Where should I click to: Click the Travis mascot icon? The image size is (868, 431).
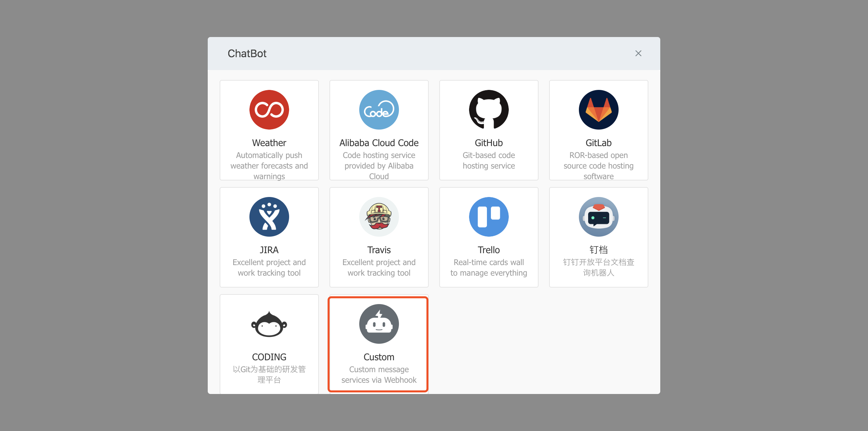click(x=379, y=216)
